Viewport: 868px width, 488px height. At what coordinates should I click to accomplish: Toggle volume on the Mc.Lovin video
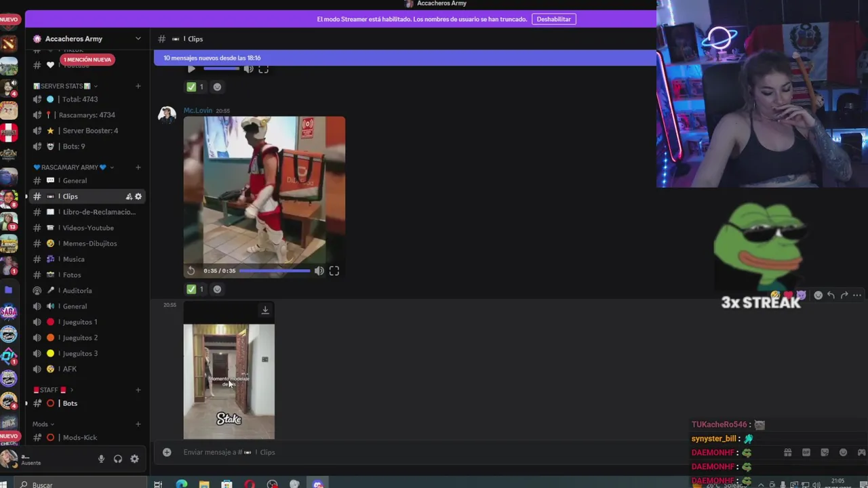[x=319, y=270]
